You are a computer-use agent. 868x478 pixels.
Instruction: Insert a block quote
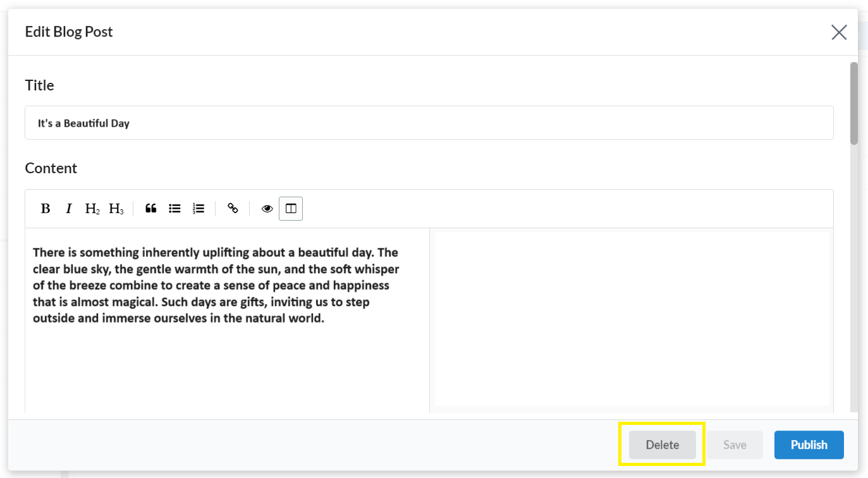tap(150, 209)
